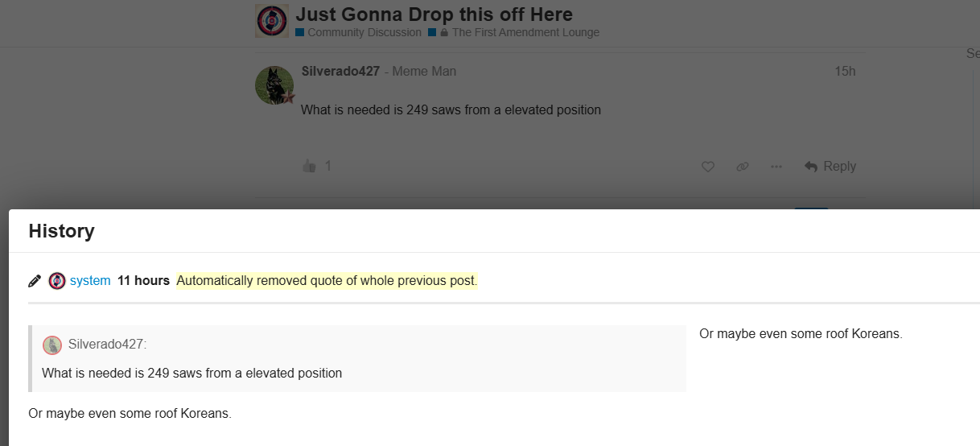Open the Community Discussion category
Image resolution: width=980 pixels, height=446 pixels.
(x=364, y=33)
